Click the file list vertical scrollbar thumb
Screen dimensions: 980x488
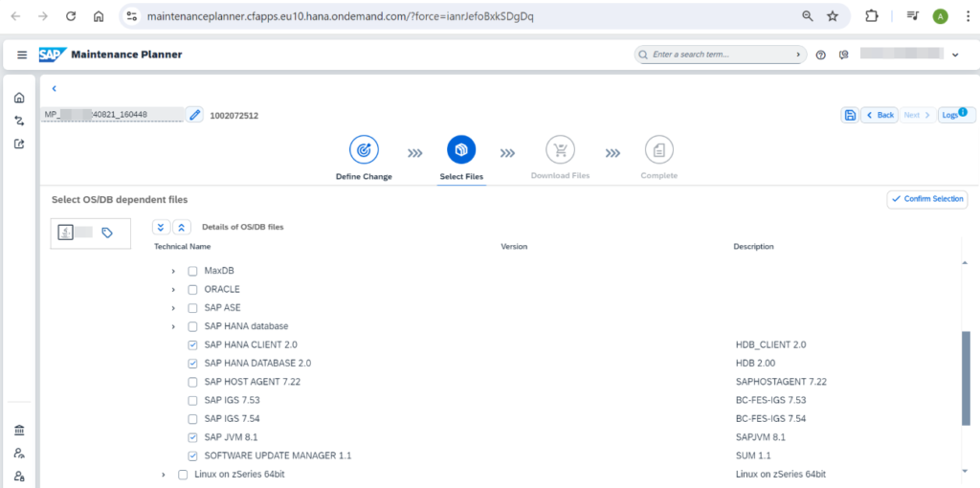pyautogui.click(x=966, y=379)
